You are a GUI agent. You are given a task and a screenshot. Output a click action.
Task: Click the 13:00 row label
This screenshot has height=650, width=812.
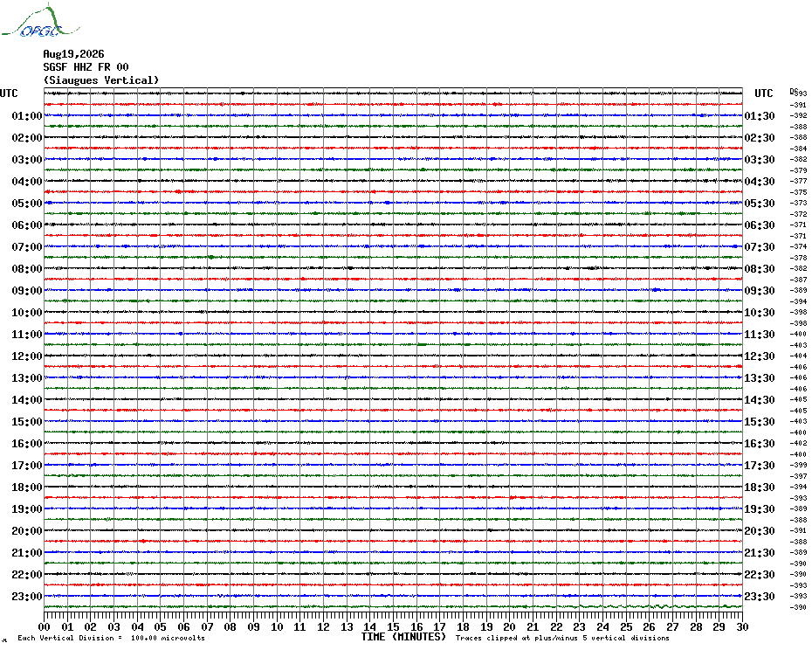[27, 378]
